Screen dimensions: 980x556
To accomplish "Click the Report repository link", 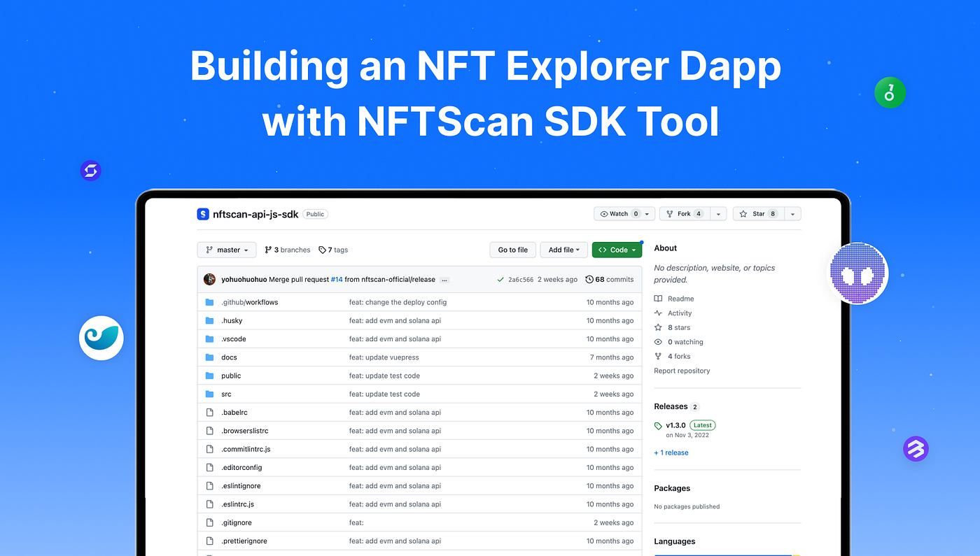I will tap(682, 371).
